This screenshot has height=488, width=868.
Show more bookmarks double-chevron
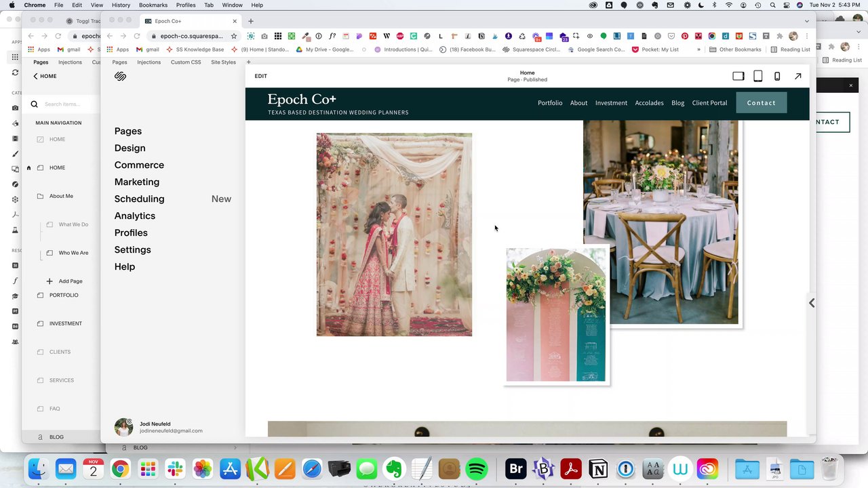tap(698, 49)
